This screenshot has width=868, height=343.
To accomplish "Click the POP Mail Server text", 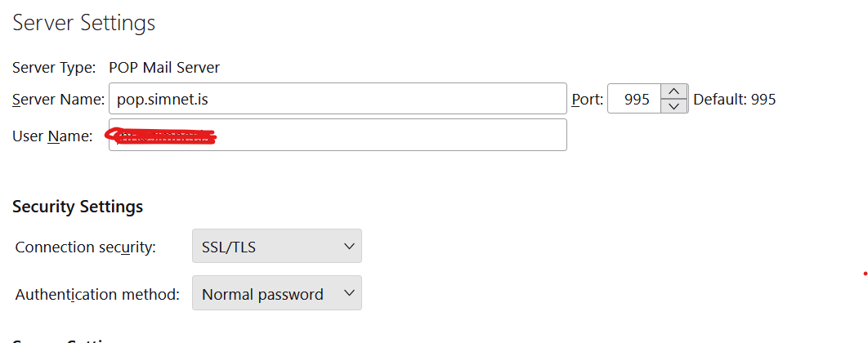I will coord(163,68).
